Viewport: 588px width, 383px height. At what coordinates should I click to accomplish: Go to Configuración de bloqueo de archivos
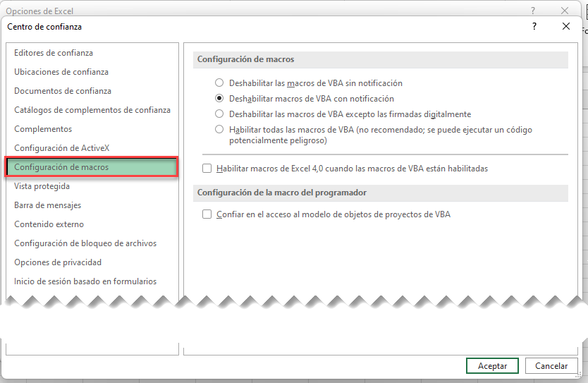(92, 243)
